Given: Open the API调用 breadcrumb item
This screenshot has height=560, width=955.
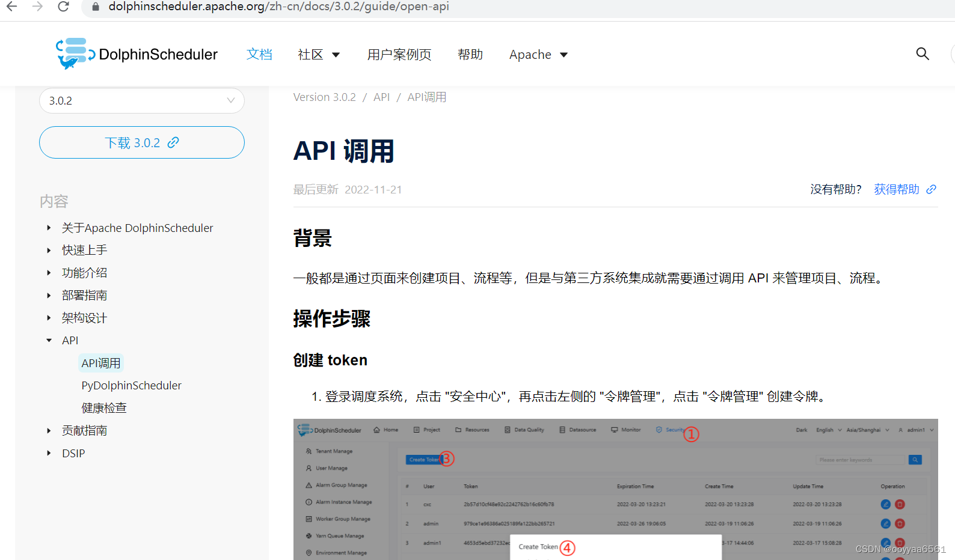Looking at the screenshot, I should (x=426, y=97).
